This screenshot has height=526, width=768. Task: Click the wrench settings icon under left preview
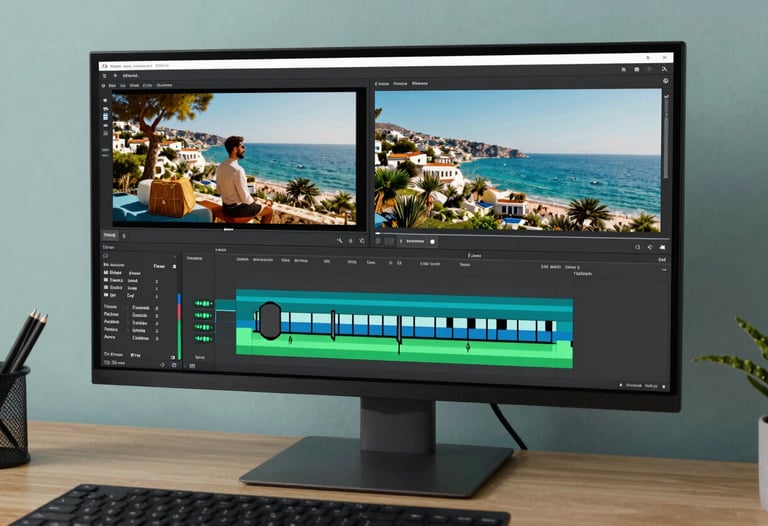click(339, 240)
